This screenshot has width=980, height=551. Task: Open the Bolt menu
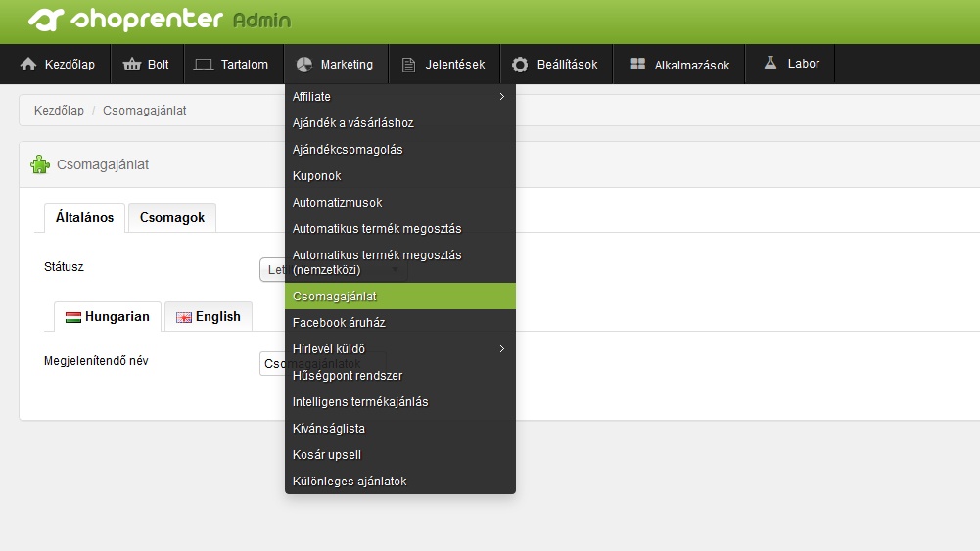point(148,64)
